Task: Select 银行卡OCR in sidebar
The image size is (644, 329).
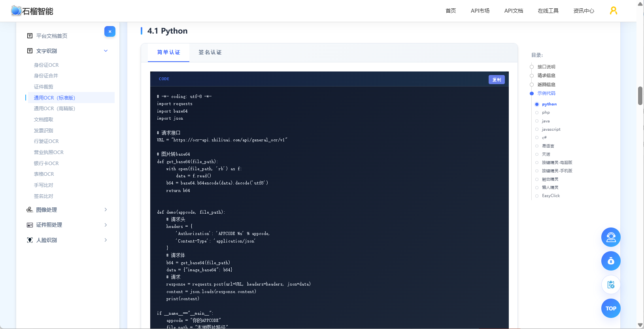Action: (x=46, y=164)
